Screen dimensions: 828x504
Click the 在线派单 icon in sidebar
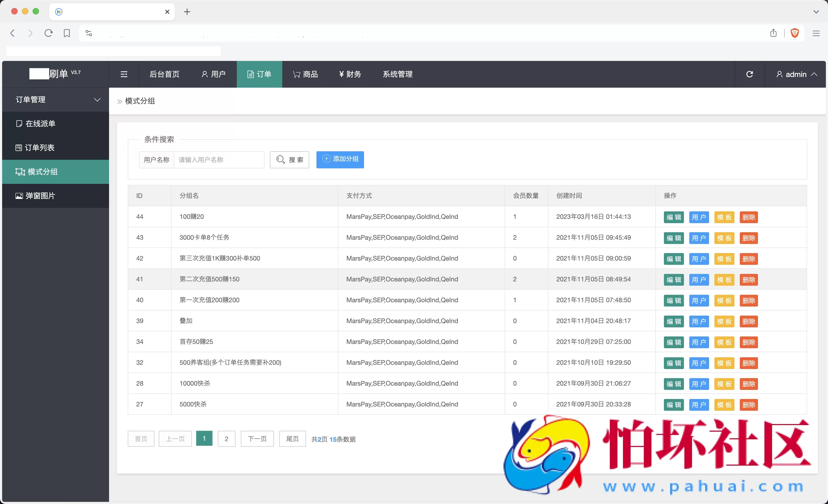pyautogui.click(x=19, y=123)
